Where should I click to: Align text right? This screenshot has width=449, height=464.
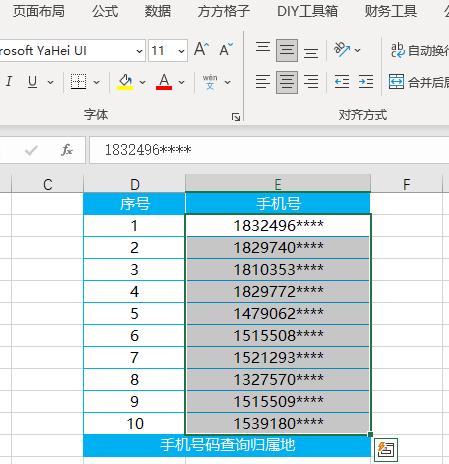coord(311,82)
